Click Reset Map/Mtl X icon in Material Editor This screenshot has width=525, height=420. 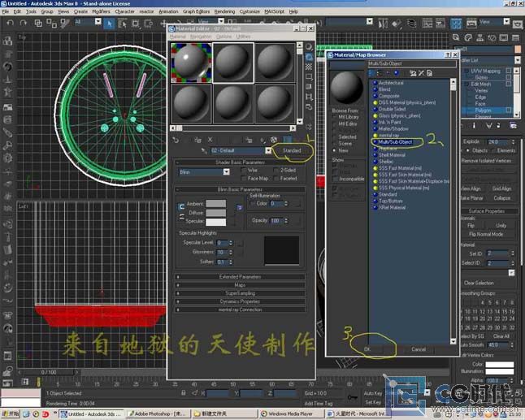click(x=210, y=140)
